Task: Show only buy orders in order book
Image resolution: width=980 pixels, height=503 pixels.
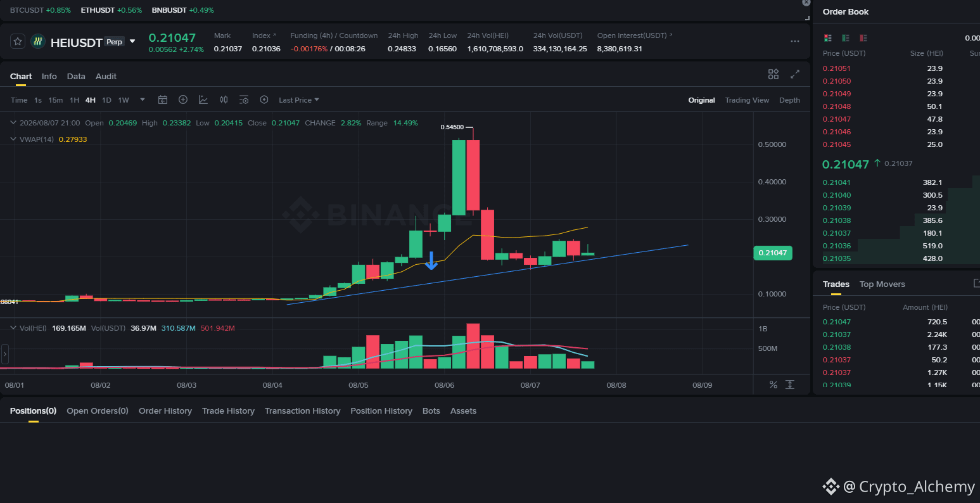Action: tap(846, 38)
